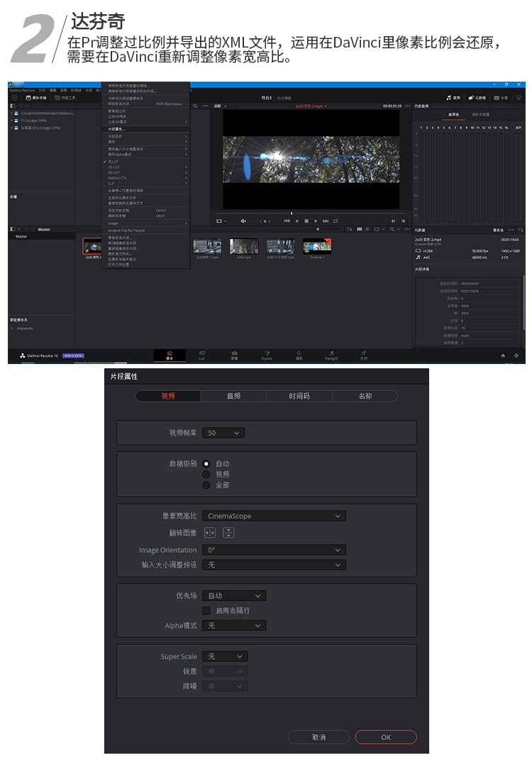Open 视频帧率 dropdown showing 50
The image size is (532, 765).
tap(223, 433)
